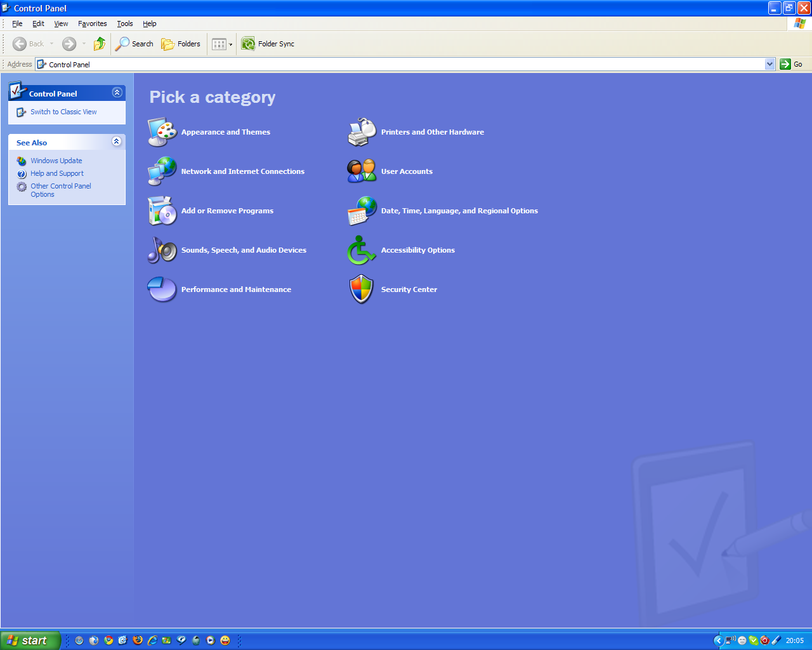
Task: Open the Help and Support link
Action: point(57,173)
